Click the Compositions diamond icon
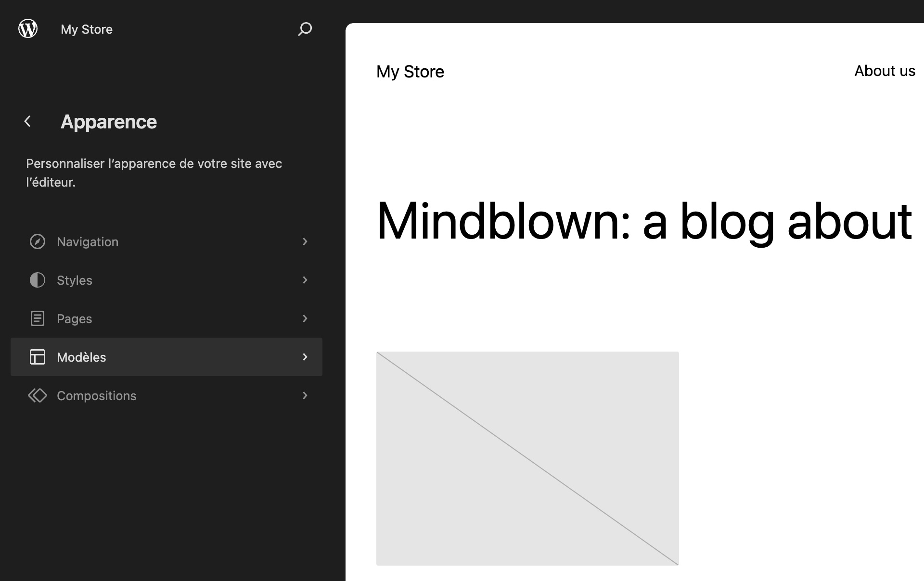 pyautogui.click(x=38, y=395)
